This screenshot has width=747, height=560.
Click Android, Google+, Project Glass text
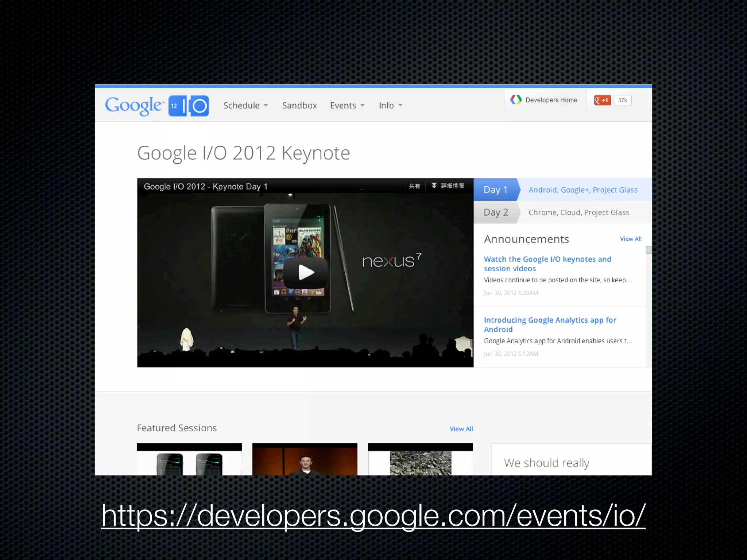pyautogui.click(x=583, y=190)
